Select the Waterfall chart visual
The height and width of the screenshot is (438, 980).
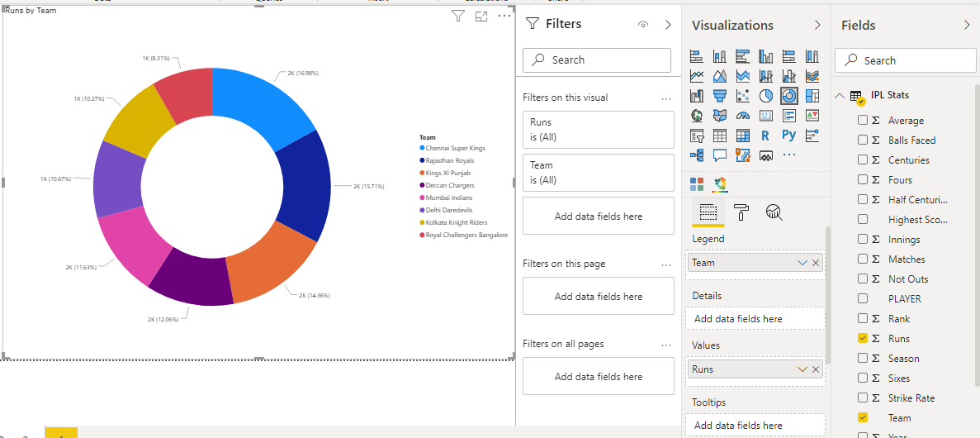tap(697, 96)
